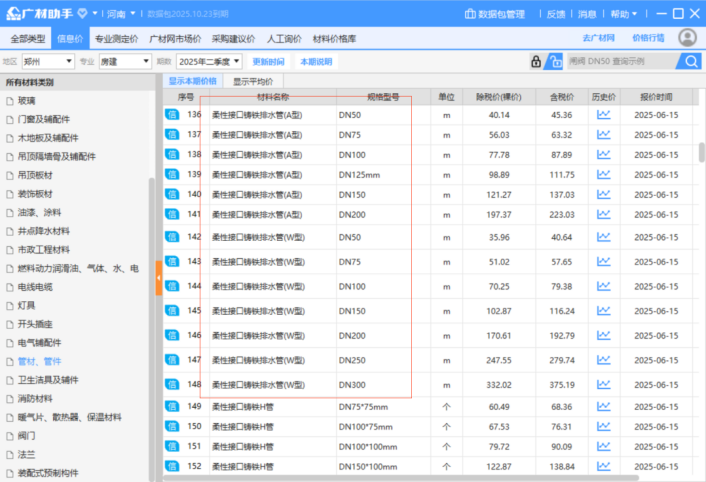The image size is (706, 482).
Task: Click the 去广材网 link
Action: point(598,38)
